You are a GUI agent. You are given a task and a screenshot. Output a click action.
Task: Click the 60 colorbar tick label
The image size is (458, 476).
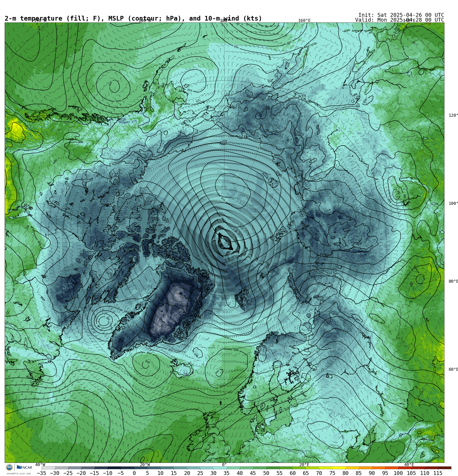coord(293,473)
